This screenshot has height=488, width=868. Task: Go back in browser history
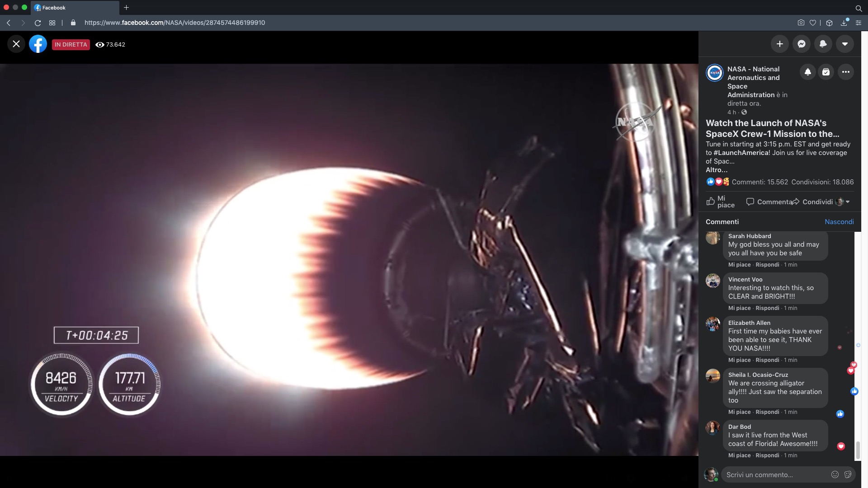click(9, 23)
